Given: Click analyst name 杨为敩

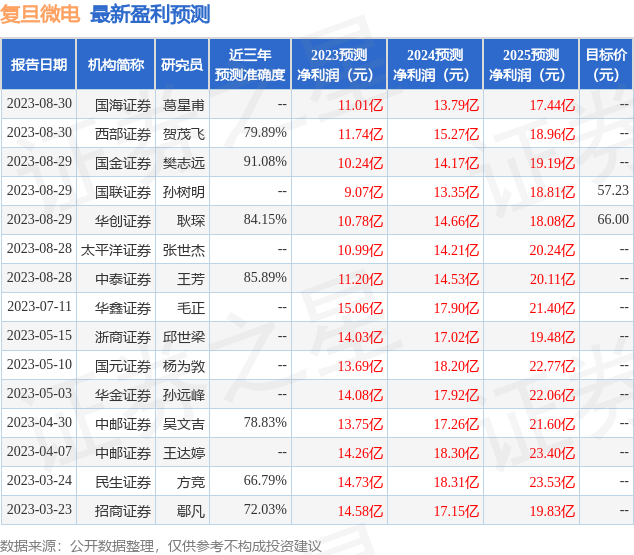Looking at the screenshot, I should [184, 366].
